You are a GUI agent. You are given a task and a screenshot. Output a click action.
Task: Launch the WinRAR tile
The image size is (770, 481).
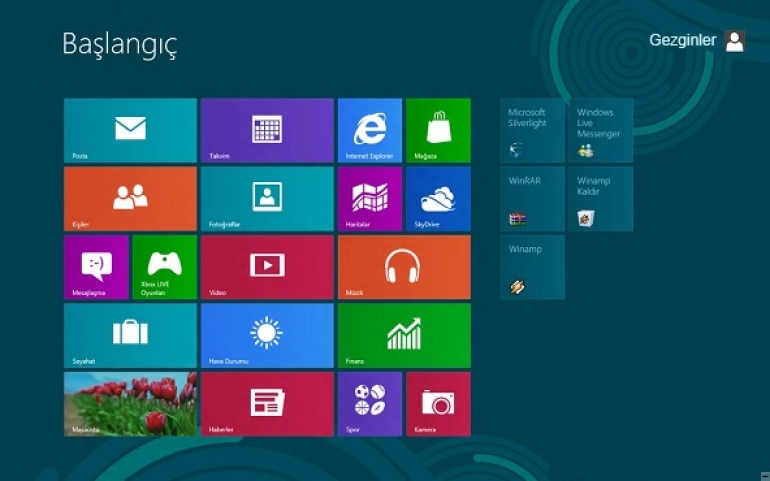(x=532, y=198)
